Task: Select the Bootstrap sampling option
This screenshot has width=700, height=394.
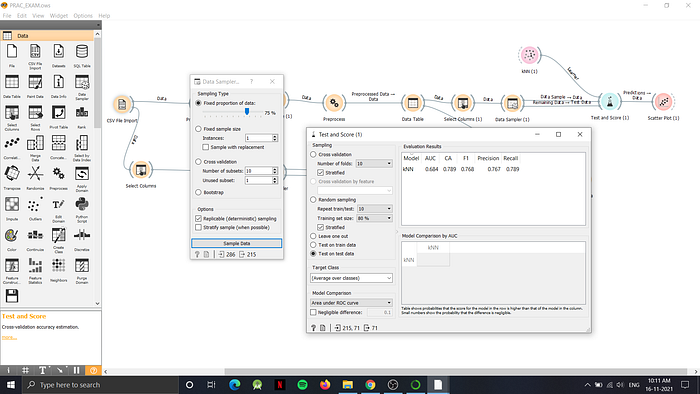Action: coord(199,192)
